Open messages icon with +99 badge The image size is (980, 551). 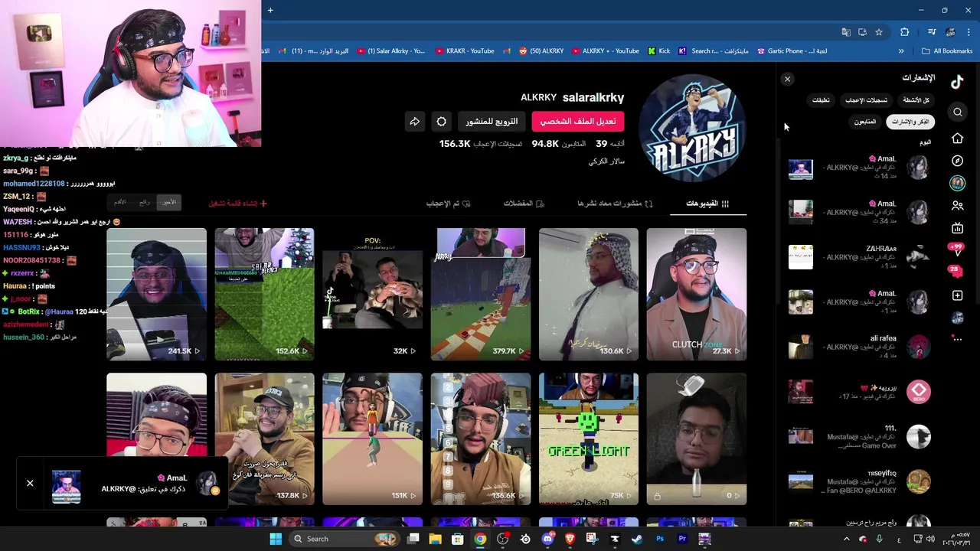pyautogui.click(x=956, y=249)
